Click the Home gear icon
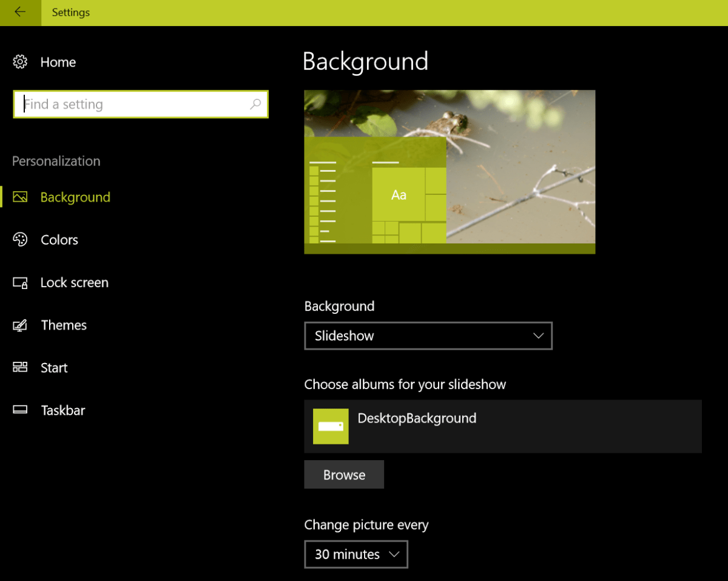 point(20,62)
